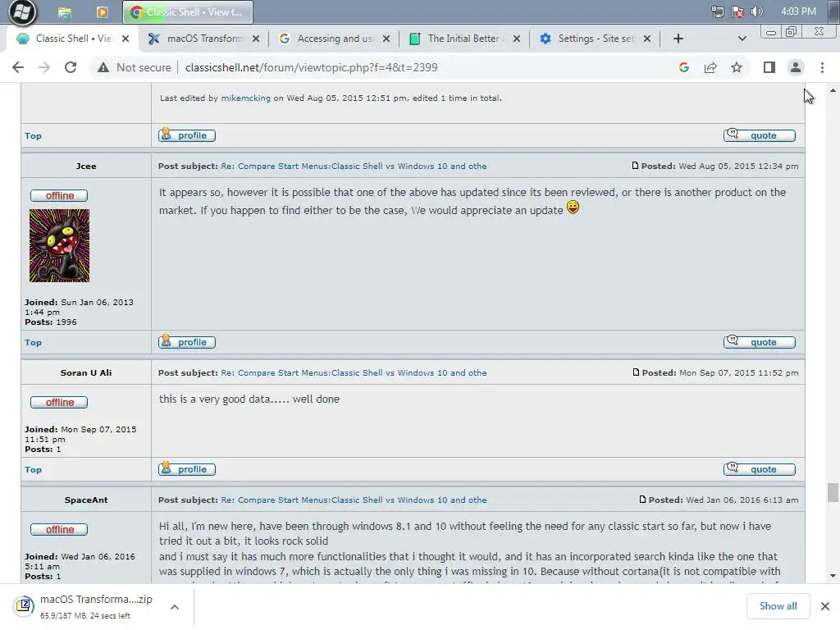Click Jcee's cat avatar image
Image resolution: width=840 pixels, height=630 pixels.
tap(59, 245)
